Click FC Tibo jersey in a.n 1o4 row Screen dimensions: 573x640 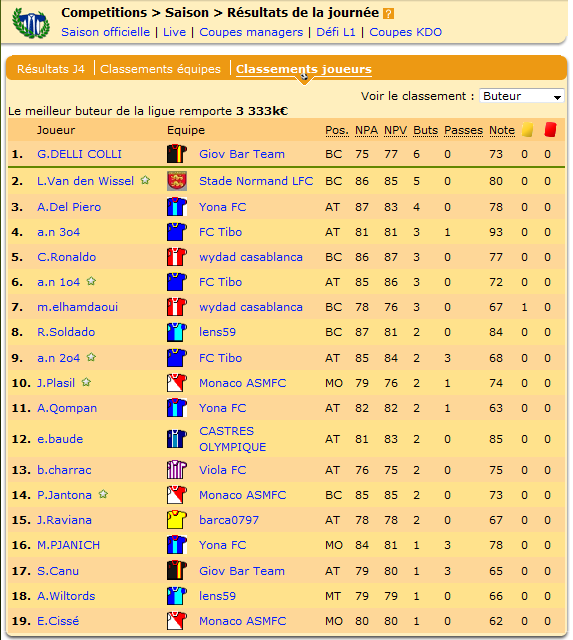pos(177,282)
